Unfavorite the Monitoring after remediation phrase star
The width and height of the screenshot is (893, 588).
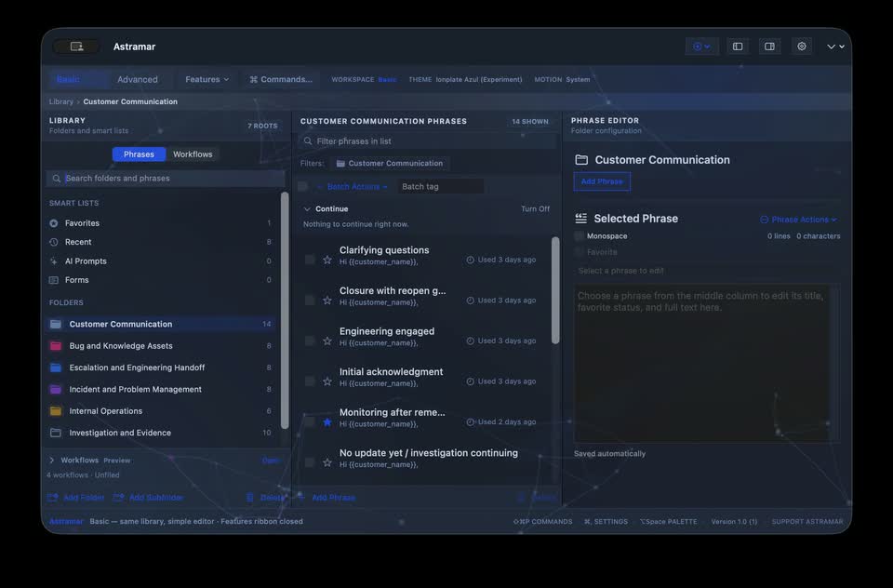[327, 422]
